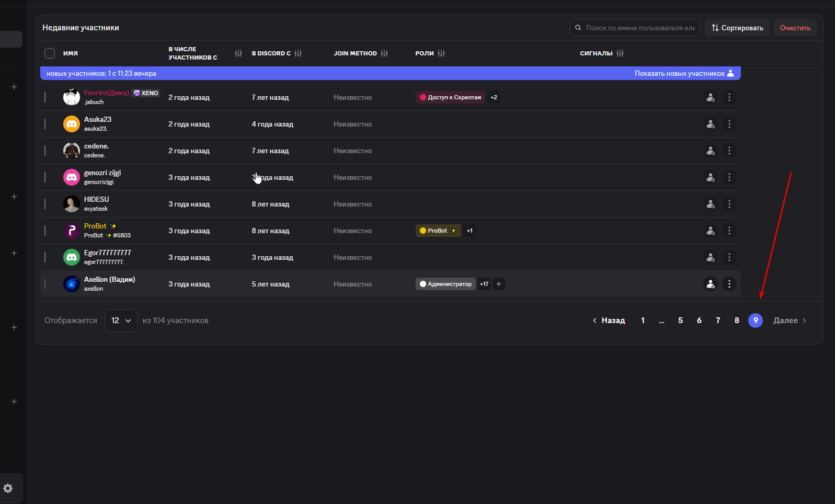Viewport: 835px width, 504px height.
Task: Click the member name 'genozri zijgi'
Action: pos(102,173)
